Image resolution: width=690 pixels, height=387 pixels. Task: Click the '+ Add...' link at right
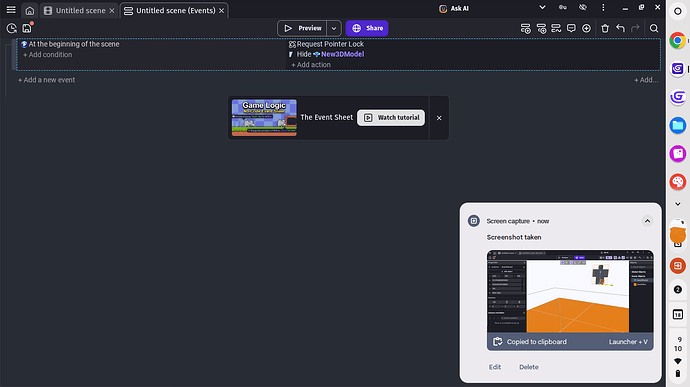pyautogui.click(x=646, y=80)
